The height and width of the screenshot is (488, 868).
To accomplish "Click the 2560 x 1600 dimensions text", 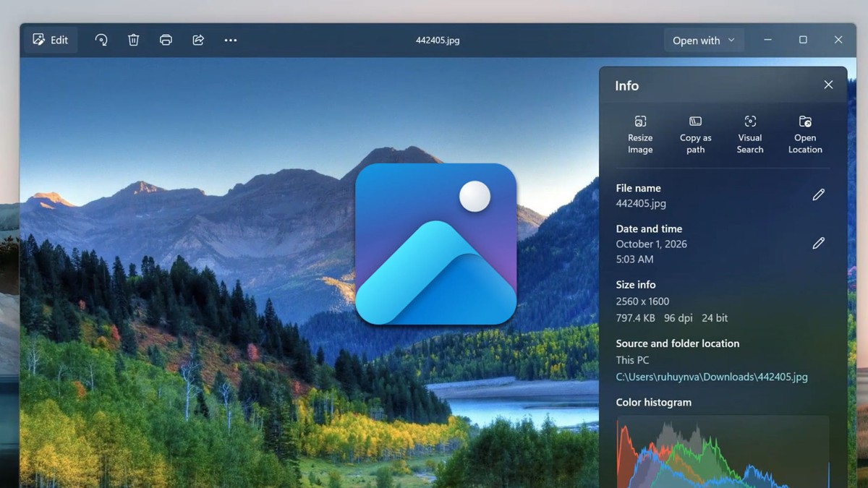I will pos(642,301).
